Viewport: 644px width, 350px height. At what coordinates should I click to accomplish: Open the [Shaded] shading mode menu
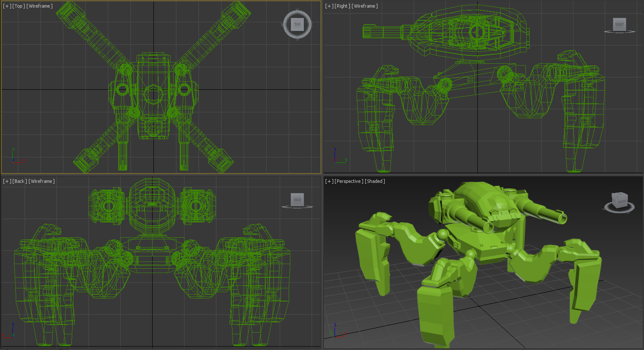click(x=375, y=181)
